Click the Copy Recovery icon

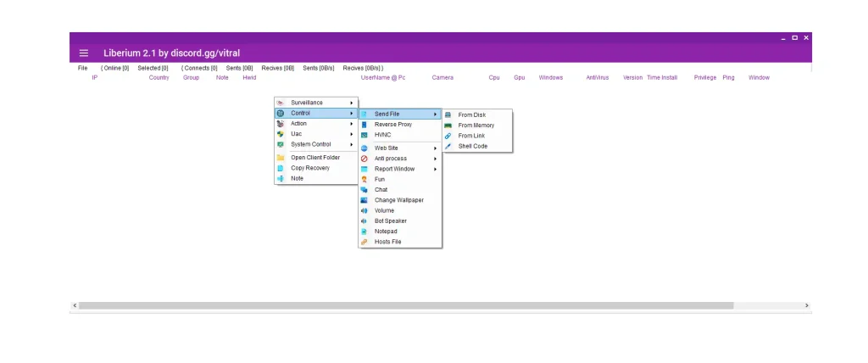pyautogui.click(x=280, y=168)
